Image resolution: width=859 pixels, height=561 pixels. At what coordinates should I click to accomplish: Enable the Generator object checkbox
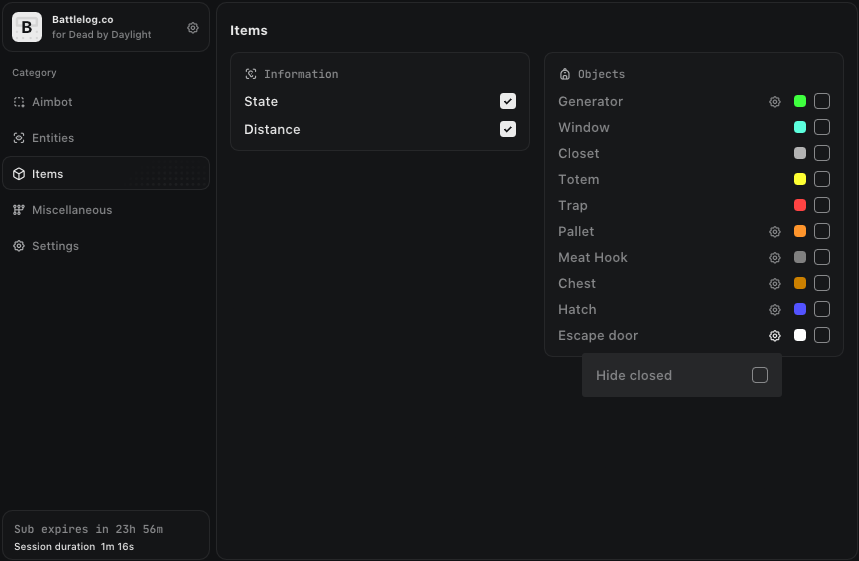coord(822,101)
